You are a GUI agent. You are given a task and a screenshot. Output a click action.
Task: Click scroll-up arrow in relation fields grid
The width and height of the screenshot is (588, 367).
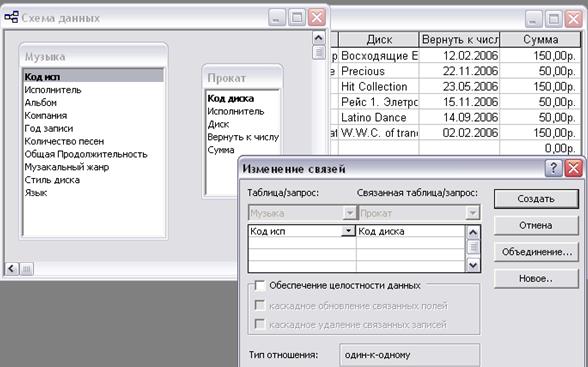[x=473, y=232]
